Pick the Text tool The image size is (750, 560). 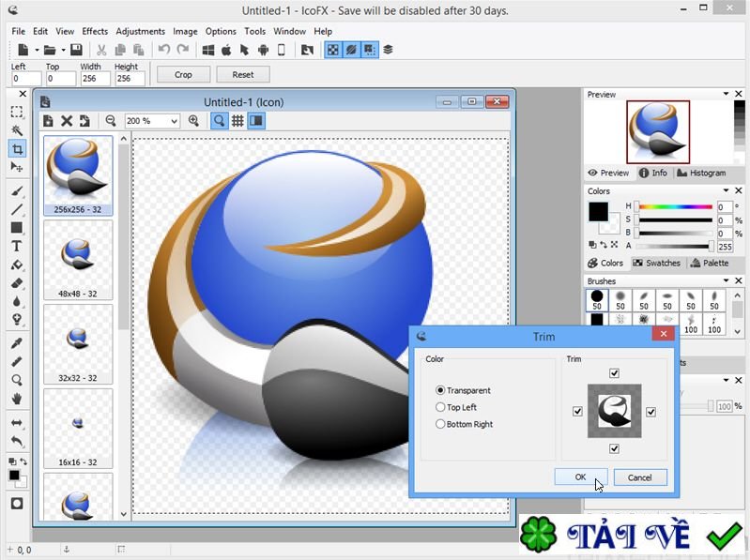click(x=17, y=247)
